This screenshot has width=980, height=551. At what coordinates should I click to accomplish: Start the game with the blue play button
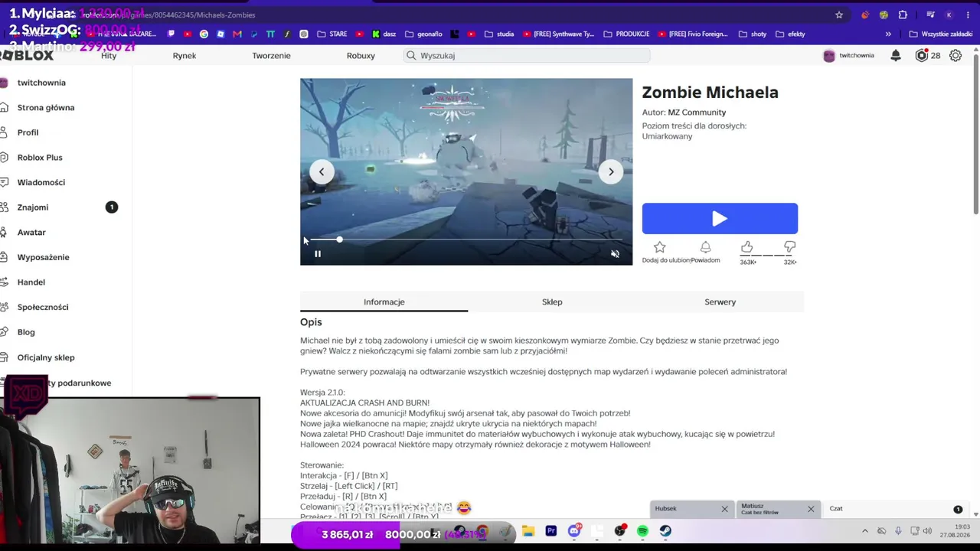(x=720, y=219)
